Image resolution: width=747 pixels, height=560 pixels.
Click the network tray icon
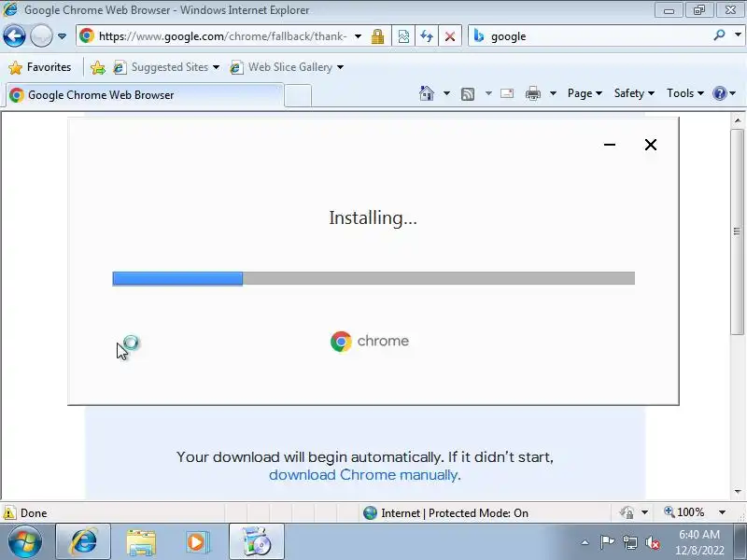(x=629, y=542)
